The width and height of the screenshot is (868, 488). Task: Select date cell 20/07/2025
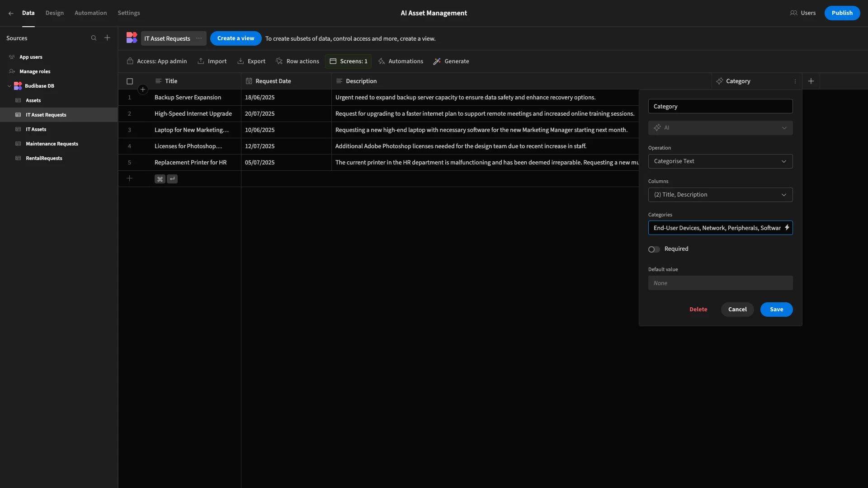click(x=286, y=114)
